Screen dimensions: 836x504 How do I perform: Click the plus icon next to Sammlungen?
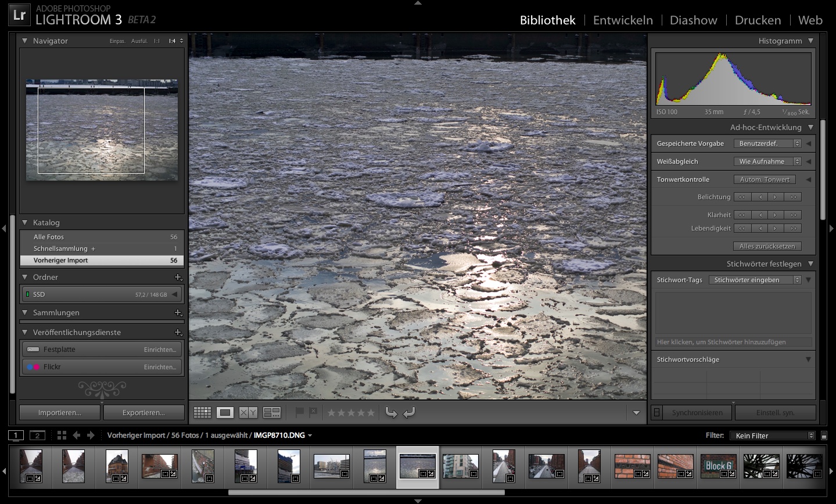[179, 312]
